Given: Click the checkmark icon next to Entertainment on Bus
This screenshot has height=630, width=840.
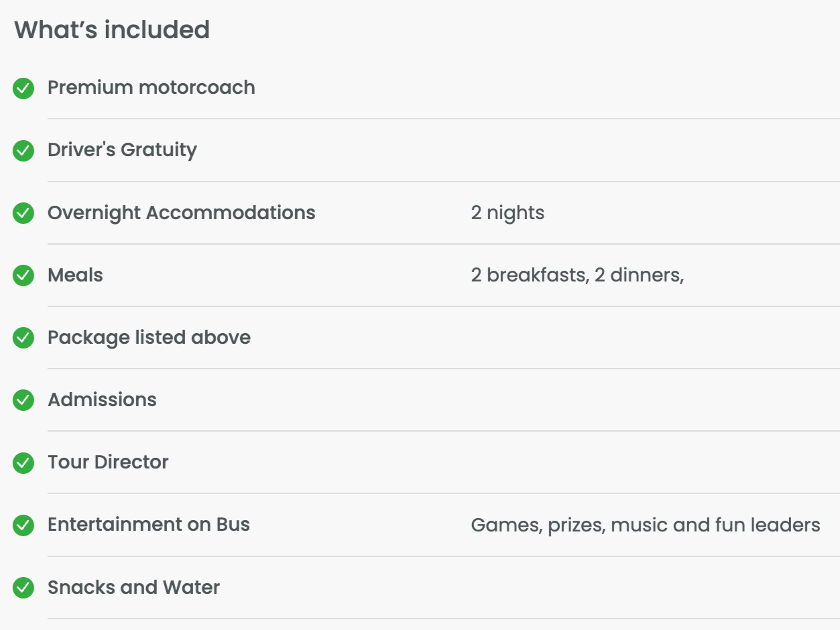Looking at the screenshot, I should point(23,525).
